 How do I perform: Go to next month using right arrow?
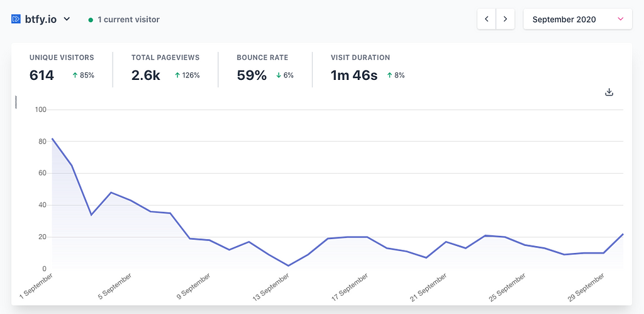click(505, 20)
